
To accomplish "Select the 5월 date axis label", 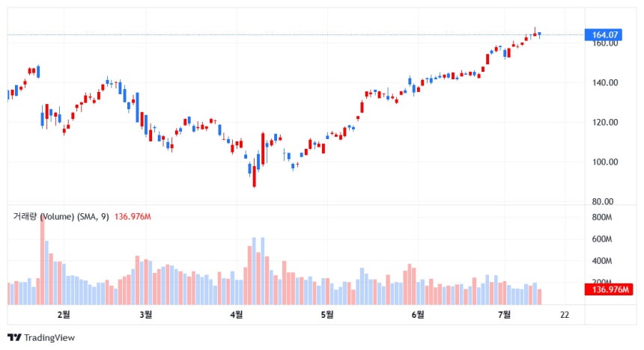I will (x=327, y=315).
